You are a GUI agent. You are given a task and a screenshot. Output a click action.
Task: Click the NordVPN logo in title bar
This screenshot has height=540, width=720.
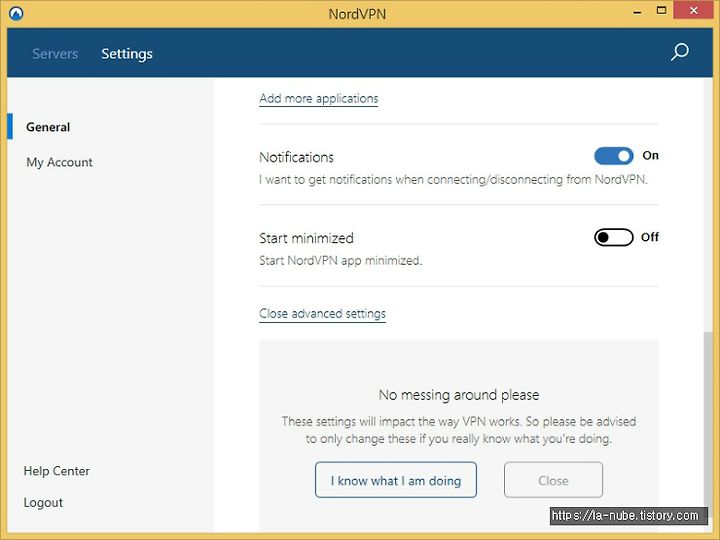click(16, 13)
